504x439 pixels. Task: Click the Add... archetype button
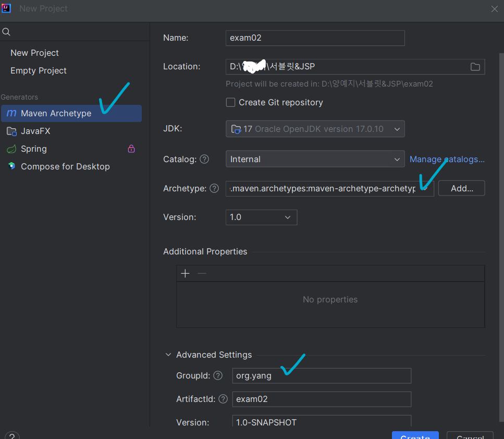pyautogui.click(x=462, y=188)
